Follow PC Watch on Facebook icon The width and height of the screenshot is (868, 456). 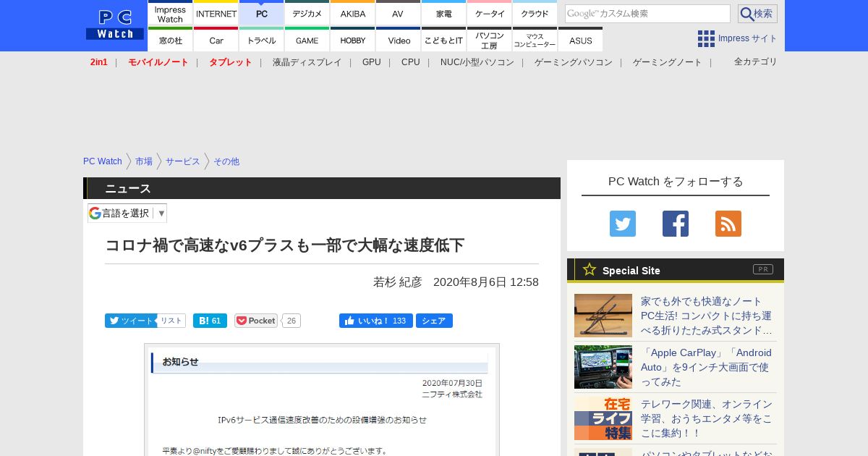tap(676, 224)
